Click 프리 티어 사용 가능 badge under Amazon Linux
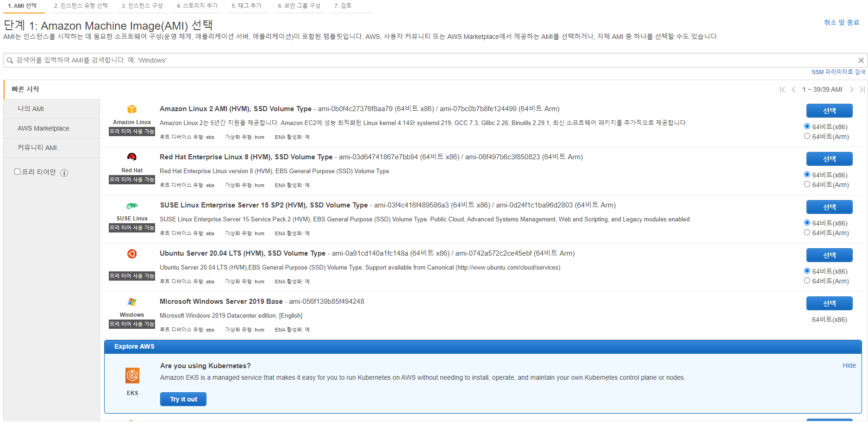The width and height of the screenshot is (868, 433). pyautogui.click(x=132, y=132)
